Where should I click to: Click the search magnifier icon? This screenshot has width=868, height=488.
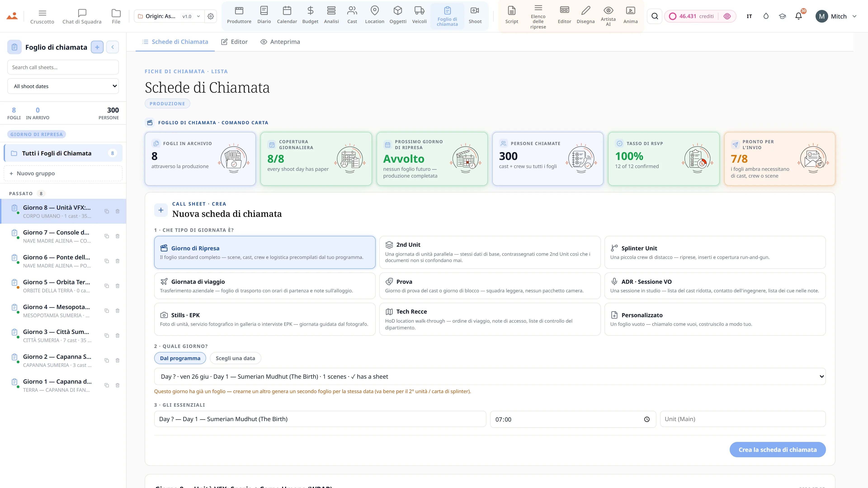tap(654, 16)
